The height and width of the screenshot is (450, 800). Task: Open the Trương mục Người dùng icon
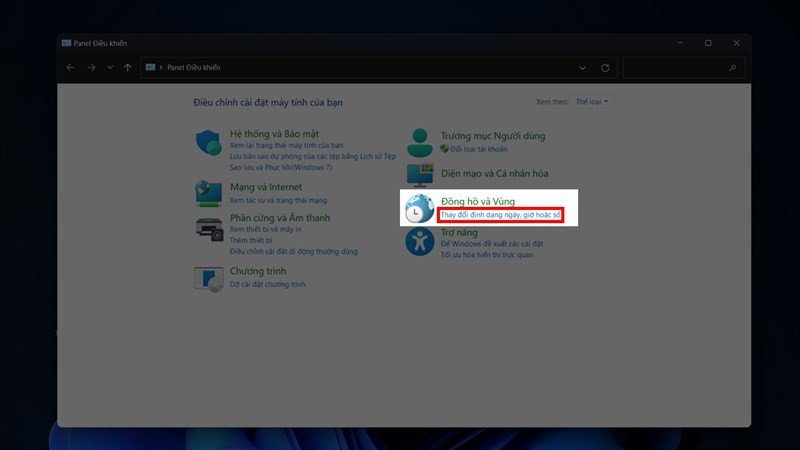[x=420, y=142]
